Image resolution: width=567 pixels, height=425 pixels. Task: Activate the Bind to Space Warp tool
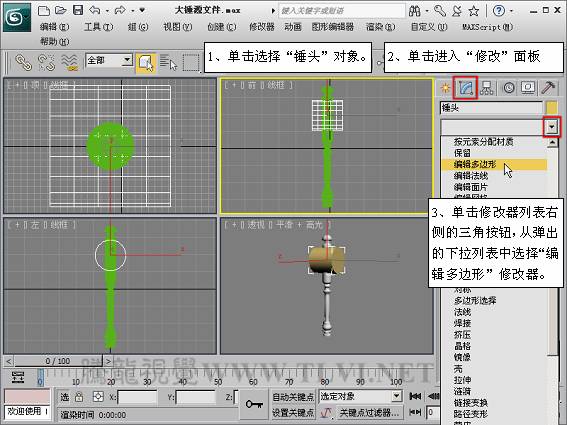(x=69, y=62)
